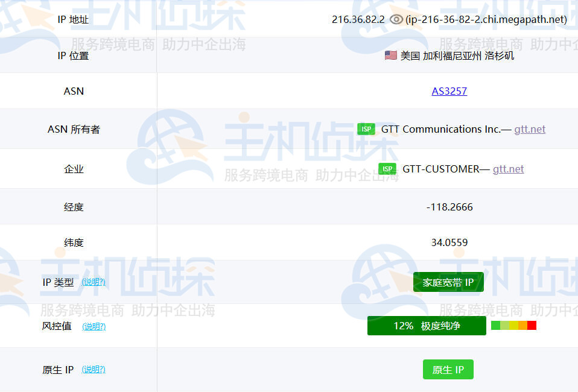Click the ISP badge next to GTT-CUSTOMER
Screen dimensions: 578x392
click(x=387, y=169)
